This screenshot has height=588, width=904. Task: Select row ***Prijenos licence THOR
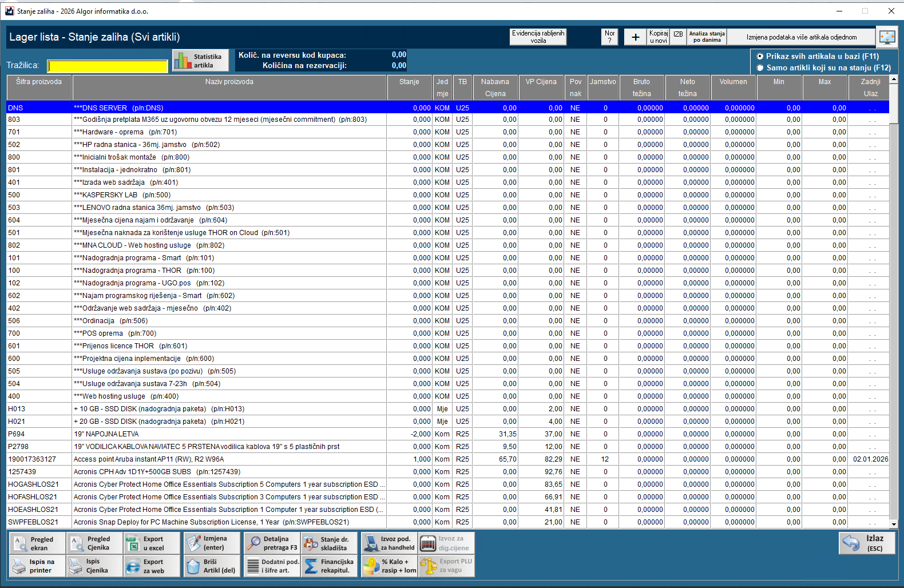click(447, 346)
